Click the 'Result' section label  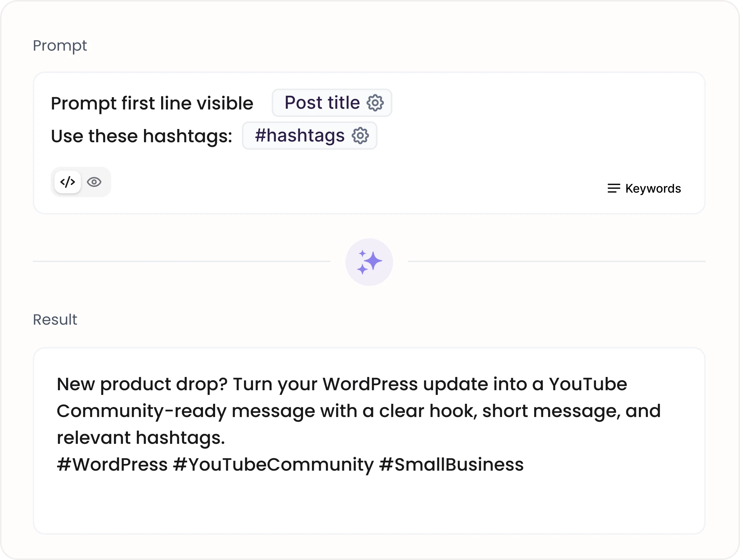coord(55,319)
